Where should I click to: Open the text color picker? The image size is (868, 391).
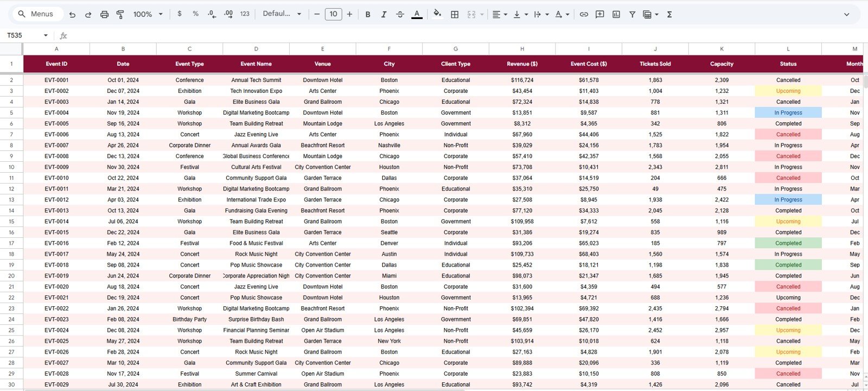[x=417, y=15]
